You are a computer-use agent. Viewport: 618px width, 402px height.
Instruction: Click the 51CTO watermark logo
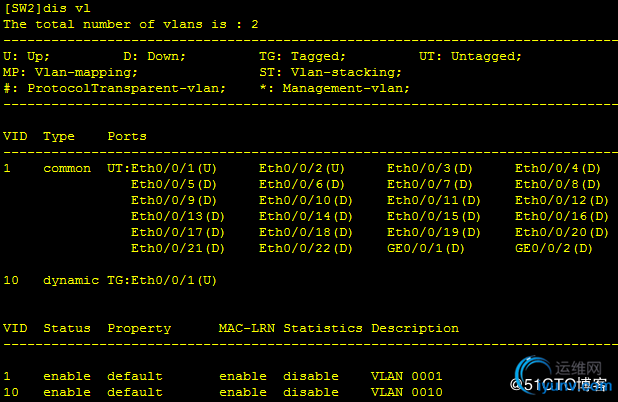click(562, 376)
